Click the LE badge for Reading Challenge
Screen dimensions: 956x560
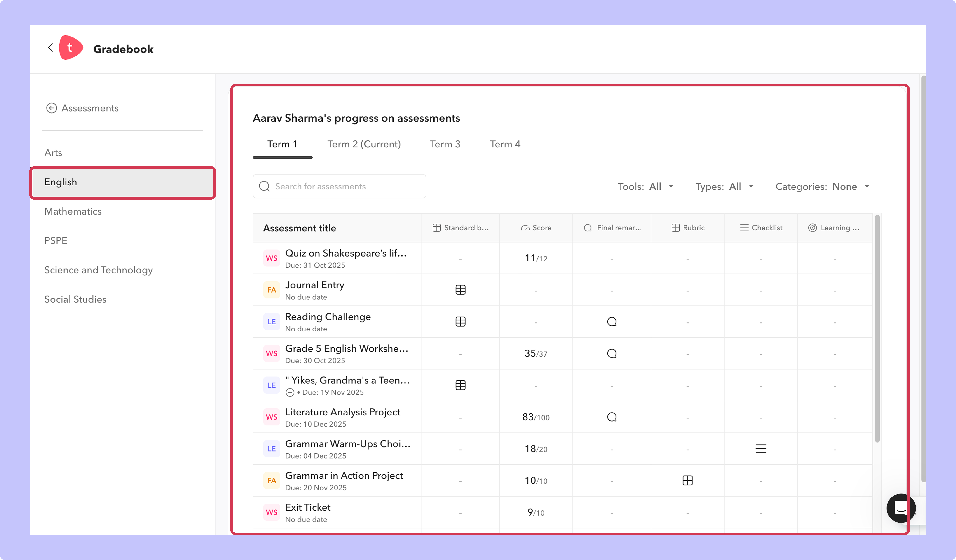click(x=272, y=322)
